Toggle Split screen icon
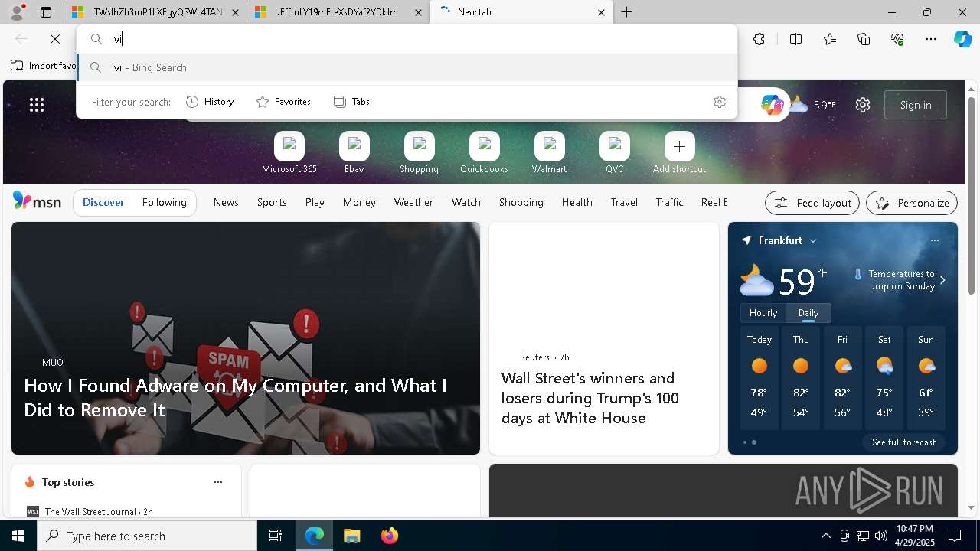This screenshot has height=551, width=980. 795,39
